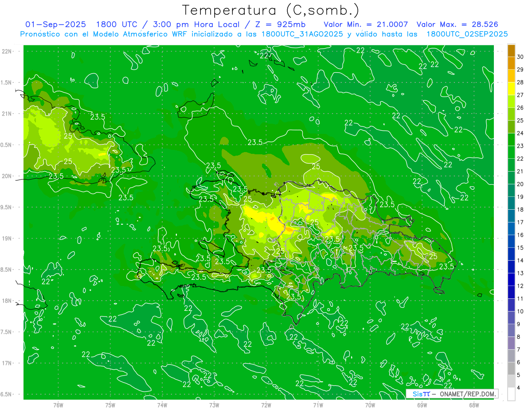This screenshot has width=532, height=411.
Task: Click the 'Valor Max. = 28.526' readout
Action: (458, 24)
